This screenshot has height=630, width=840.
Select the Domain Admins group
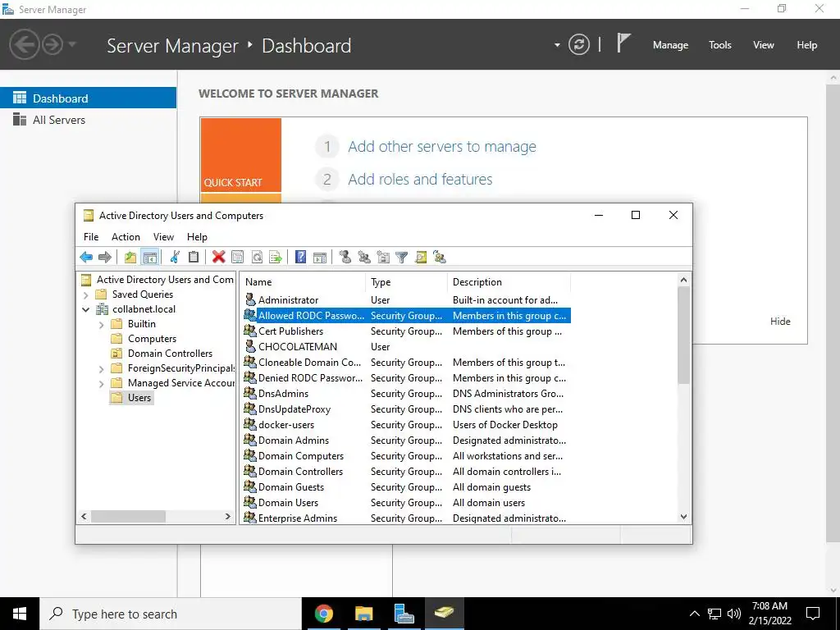294,441
